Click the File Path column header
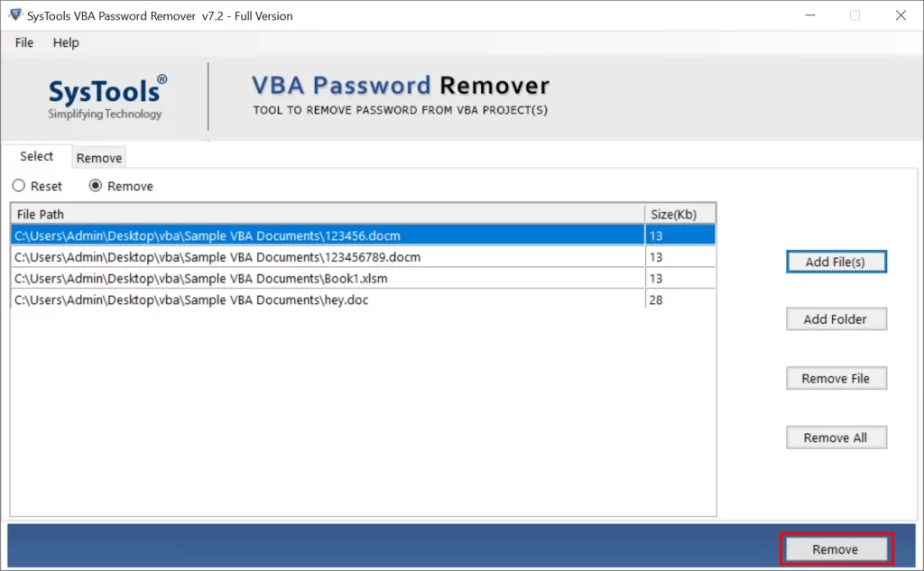This screenshot has height=571, width=924. click(328, 214)
